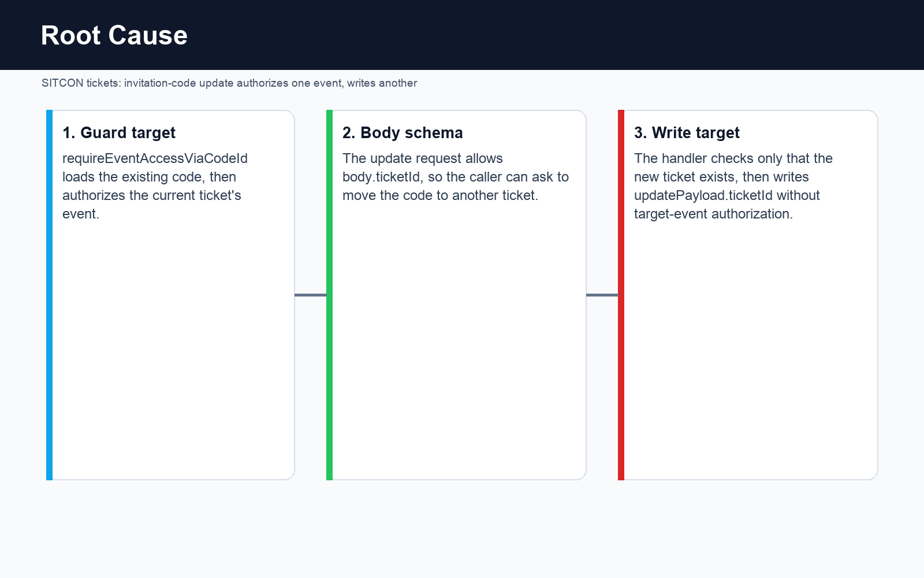The image size is (924, 578).
Task: Select the blue accent bar on Guard target card
Action: tap(49, 295)
